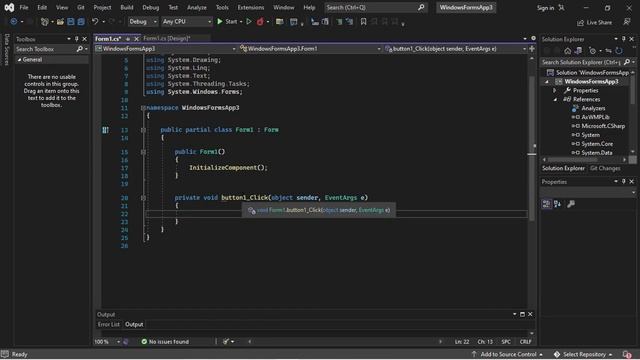Screen dimensions: 640x360
Task: Click Sync with Active Document icon
Action: pyautogui.click(x=608, y=51)
